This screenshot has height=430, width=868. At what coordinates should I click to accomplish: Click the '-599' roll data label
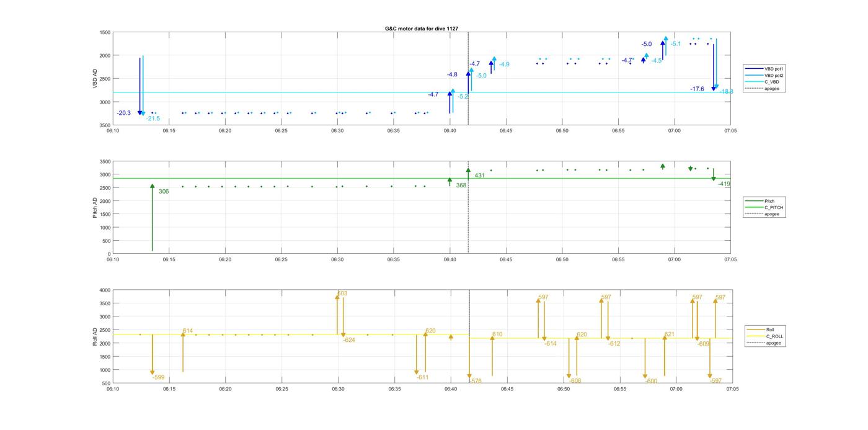[x=158, y=377]
